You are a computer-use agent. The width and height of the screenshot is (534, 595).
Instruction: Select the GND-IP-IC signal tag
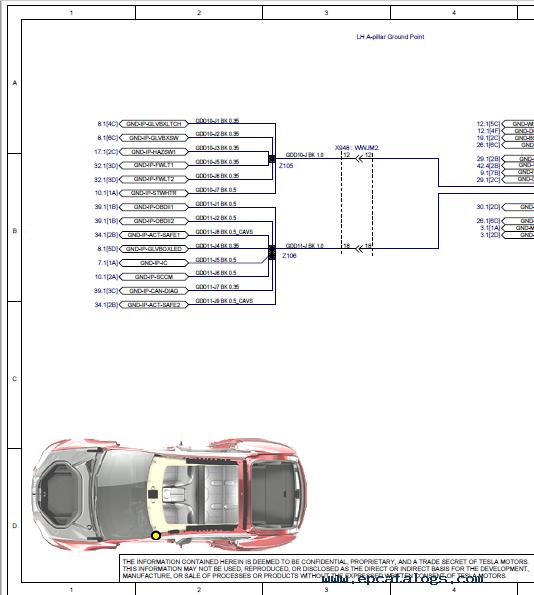(154, 263)
